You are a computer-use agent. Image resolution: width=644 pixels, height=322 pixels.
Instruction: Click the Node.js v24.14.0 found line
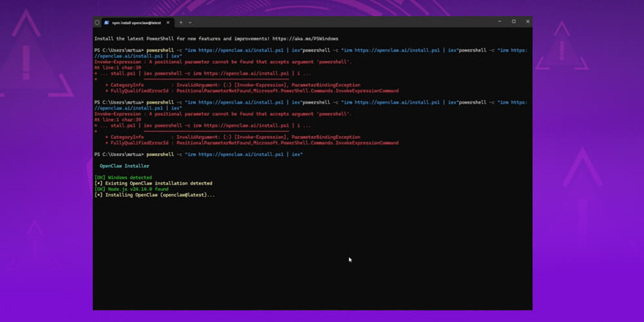131,189
